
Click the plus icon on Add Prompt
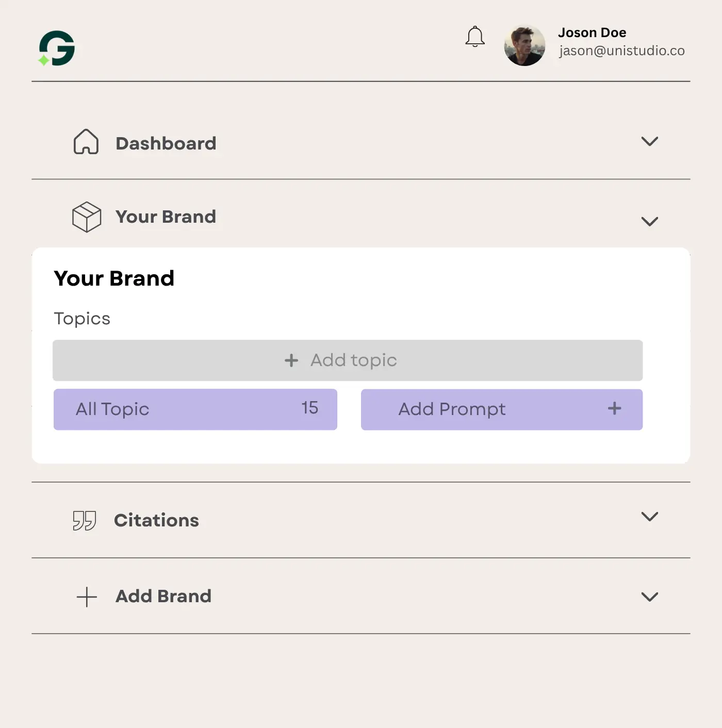pos(614,409)
